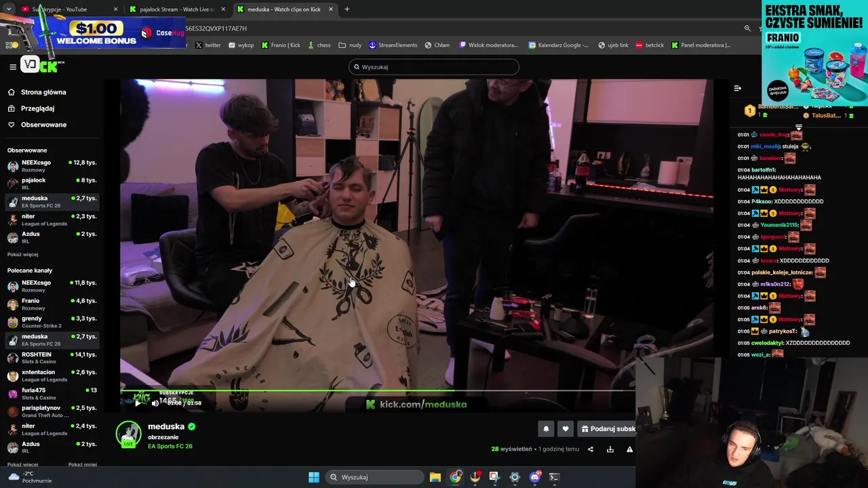Open parisplatynov recommended channel

(x=52, y=411)
